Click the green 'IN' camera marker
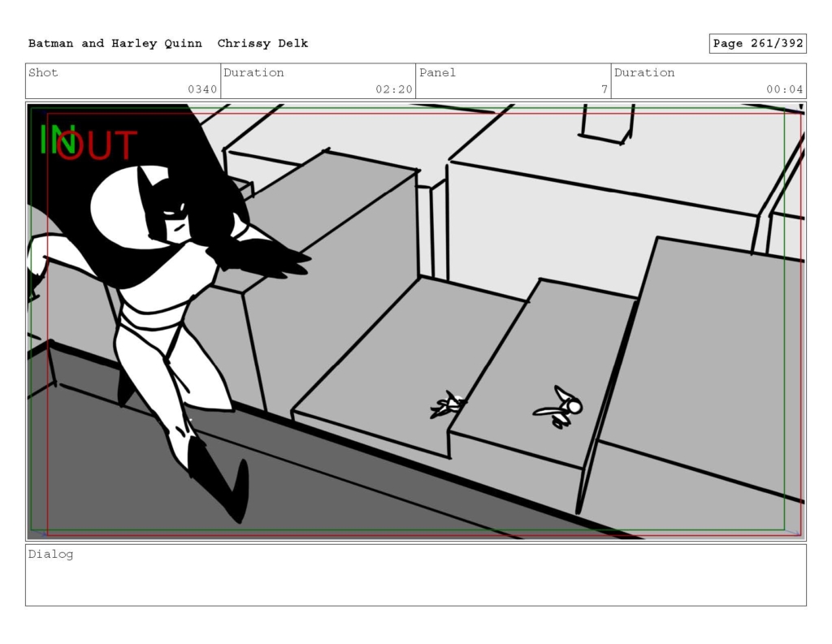Viewport: 832px width, 644px height. click(53, 139)
